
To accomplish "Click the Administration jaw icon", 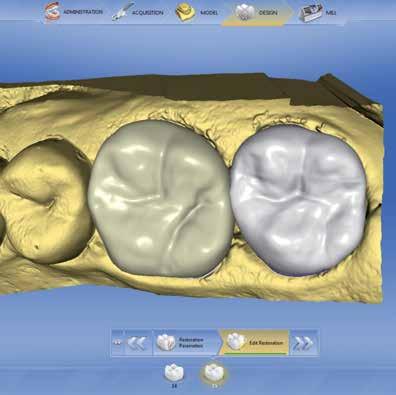I will coord(52,12).
